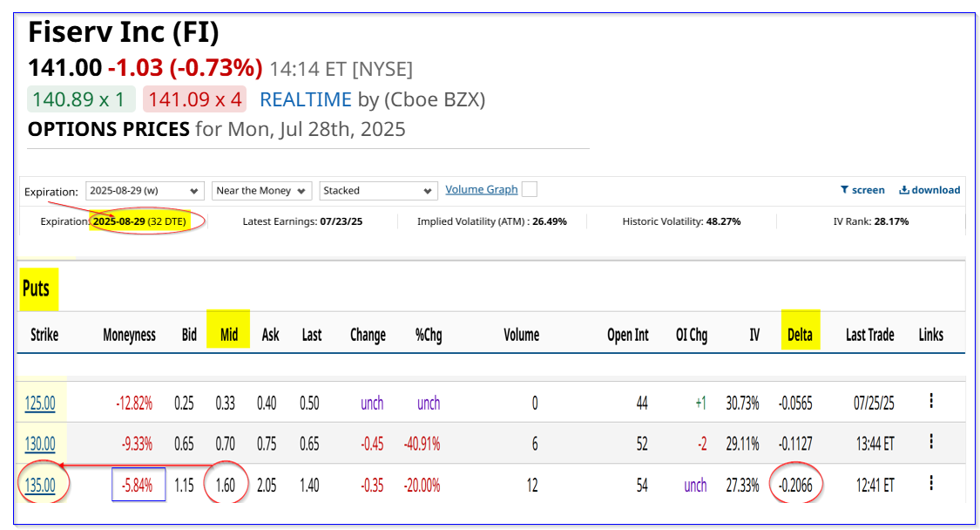Click the screen filter icon link

click(862, 190)
